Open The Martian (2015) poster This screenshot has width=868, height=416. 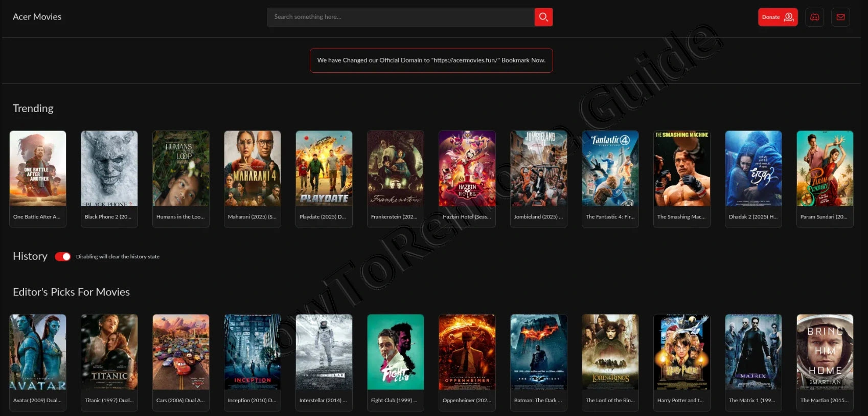[825, 352]
